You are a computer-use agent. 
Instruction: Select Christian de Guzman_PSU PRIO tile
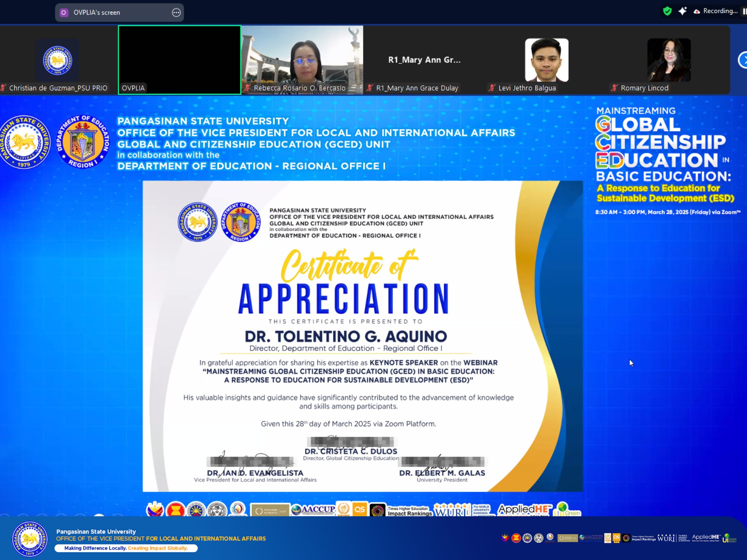tap(57, 60)
